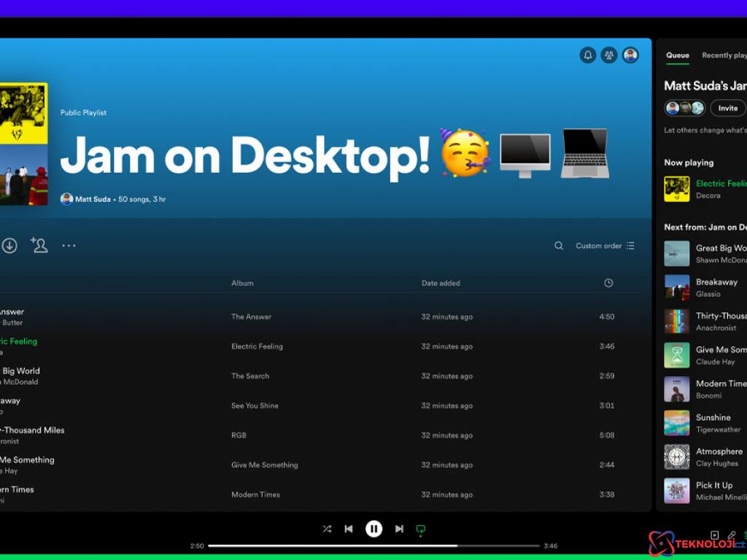
Task: Open Anachronist artist in the queue
Action: tap(716, 327)
